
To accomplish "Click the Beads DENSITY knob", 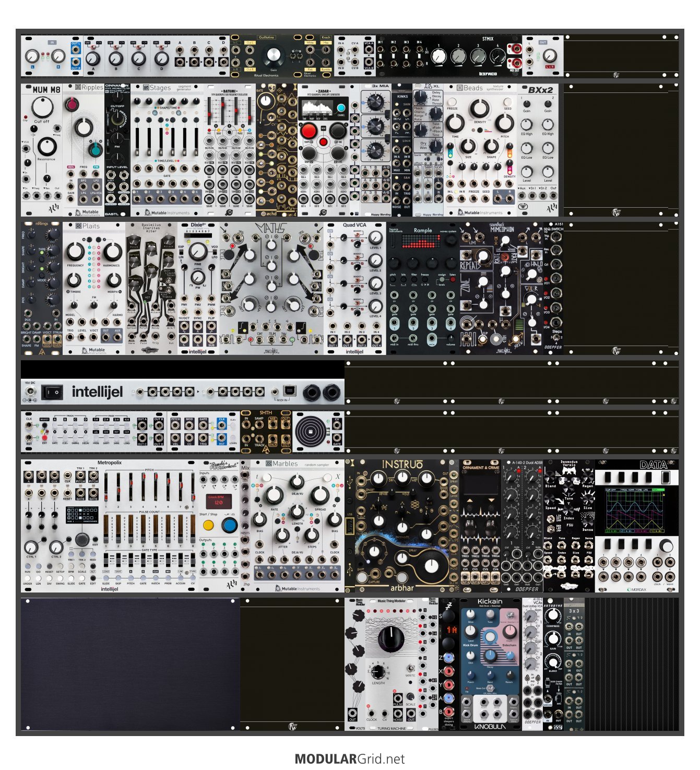I will tap(479, 109).
